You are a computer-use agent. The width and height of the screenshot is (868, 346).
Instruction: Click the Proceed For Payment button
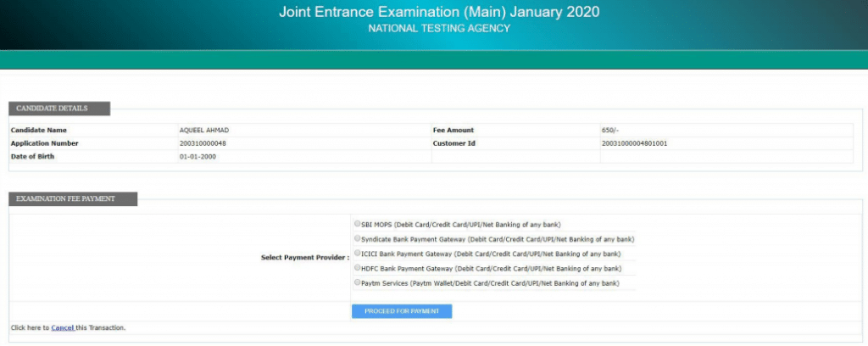click(402, 311)
